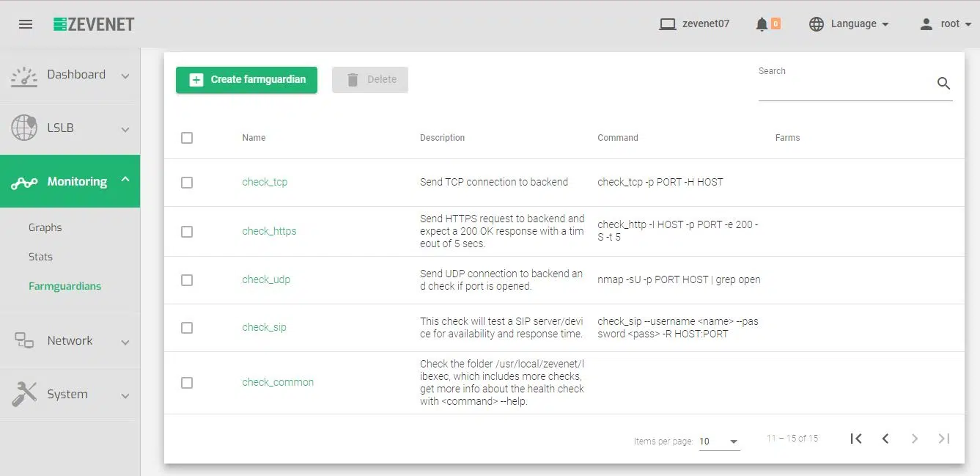980x476 pixels.
Task: Tick the check_sip row checkbox
Action: coord(187,328)
